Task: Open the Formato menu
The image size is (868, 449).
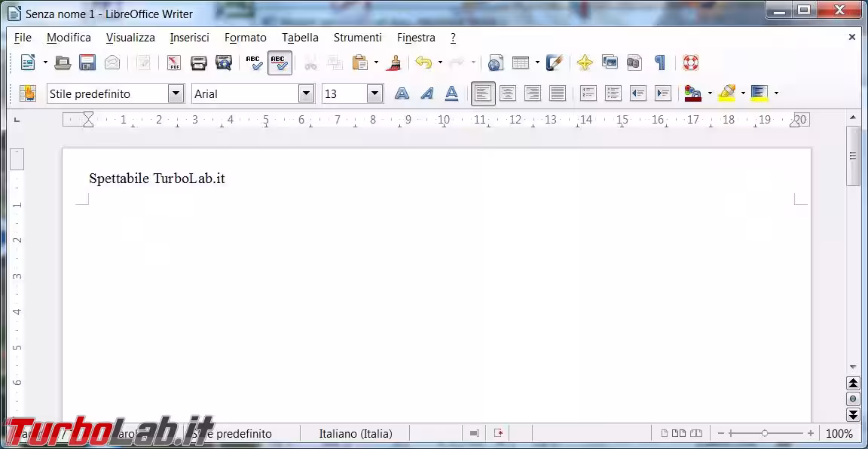Action: [245, 38]
